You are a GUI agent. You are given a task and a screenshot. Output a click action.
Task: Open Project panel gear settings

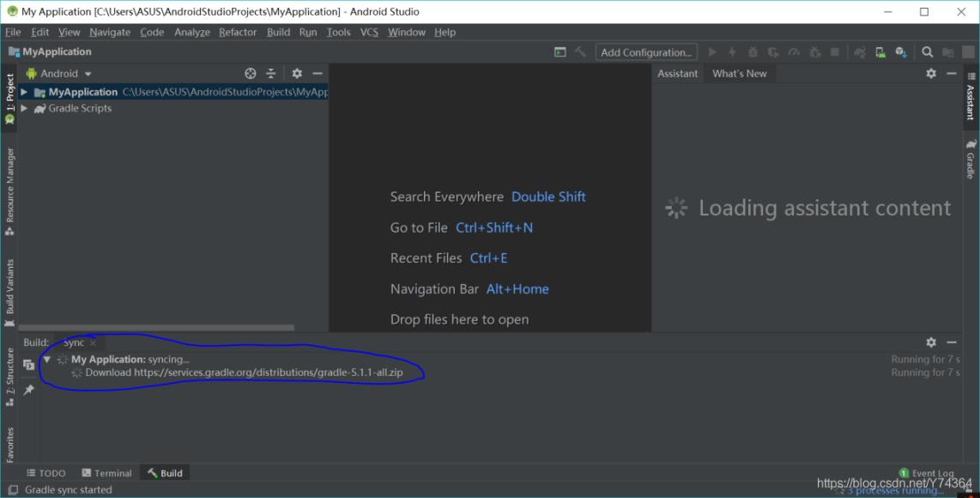pyautogui.click(x=297, y=74)
